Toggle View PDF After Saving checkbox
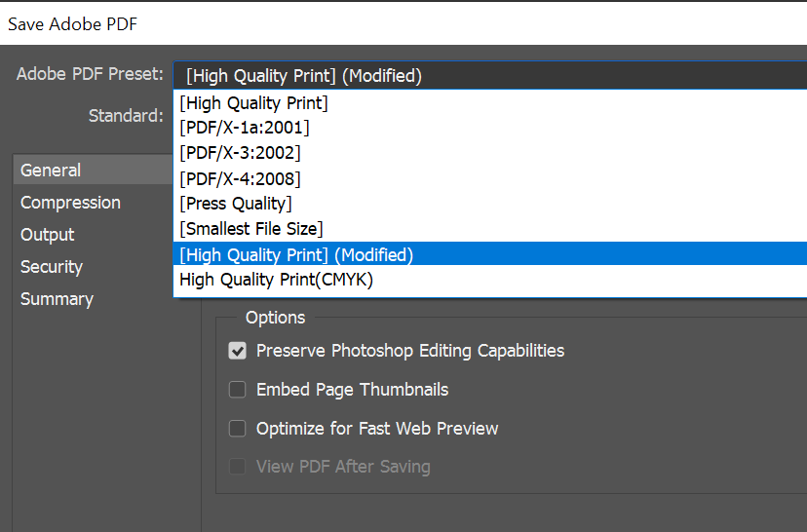This screenshot has width=807, height=532. pyautogui.click(x=237, y=467)
